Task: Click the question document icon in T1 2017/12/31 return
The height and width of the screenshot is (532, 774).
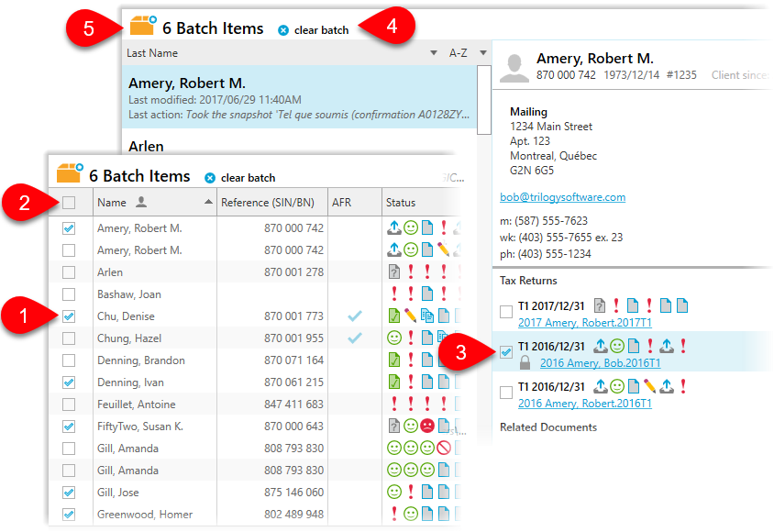Action: click(x=599, y=306)
